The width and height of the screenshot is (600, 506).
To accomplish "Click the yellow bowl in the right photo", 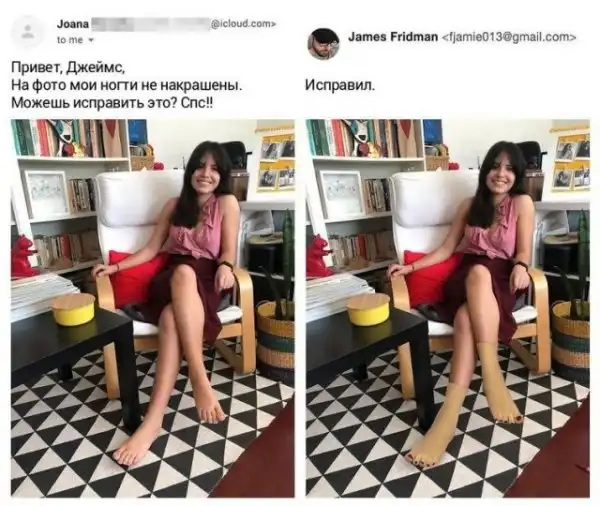I will (x=368, y=309).
